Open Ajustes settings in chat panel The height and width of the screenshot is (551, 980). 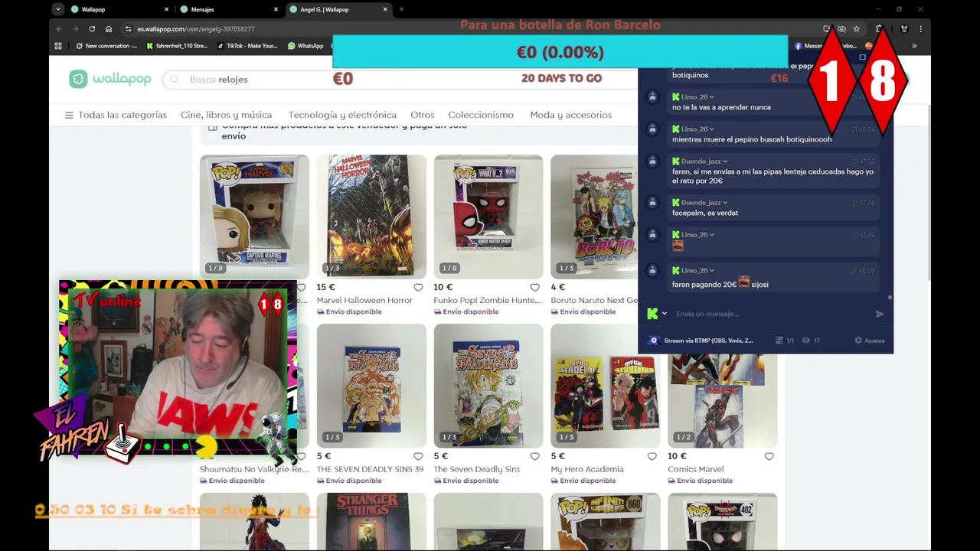click(869, 341)
